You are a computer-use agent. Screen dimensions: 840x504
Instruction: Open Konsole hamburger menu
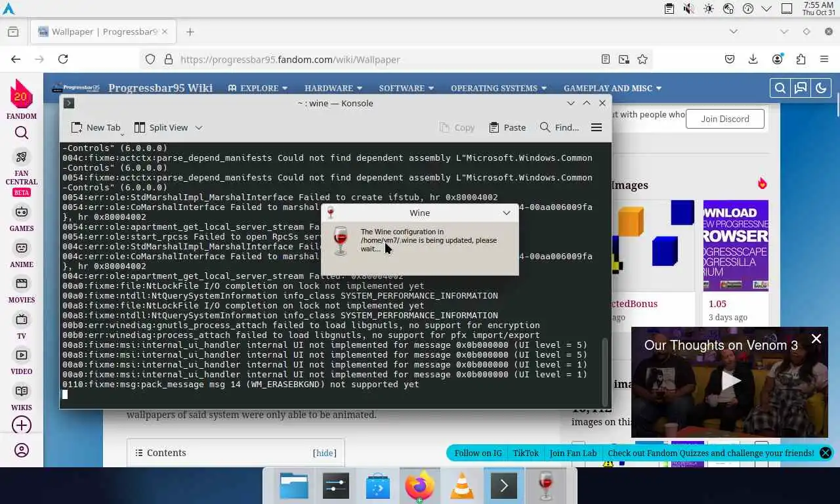click(597, 127)
